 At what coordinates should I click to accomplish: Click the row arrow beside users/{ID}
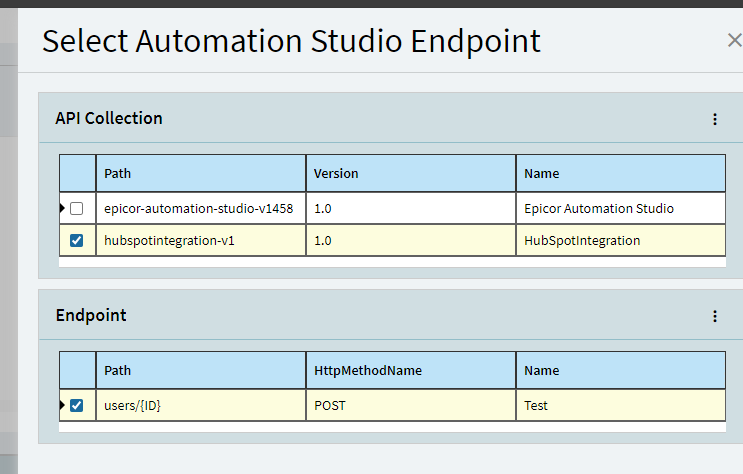tap(62, 405)
